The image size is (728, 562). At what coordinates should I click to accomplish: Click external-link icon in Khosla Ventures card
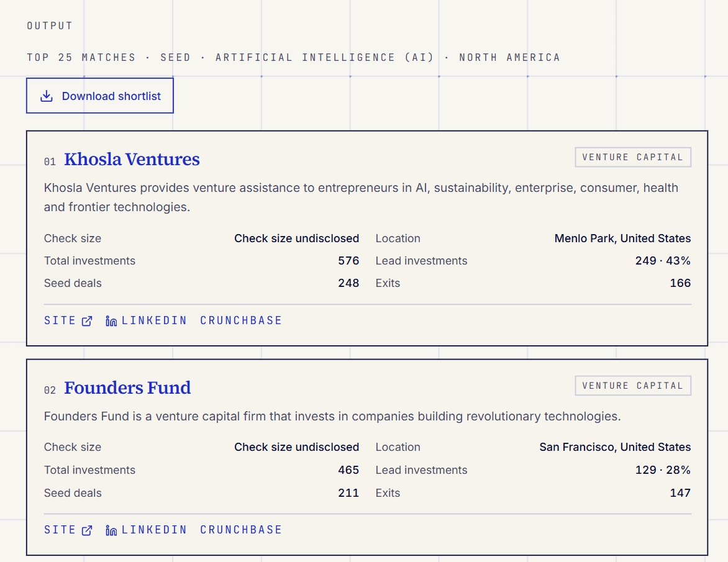tap(87, 321)
